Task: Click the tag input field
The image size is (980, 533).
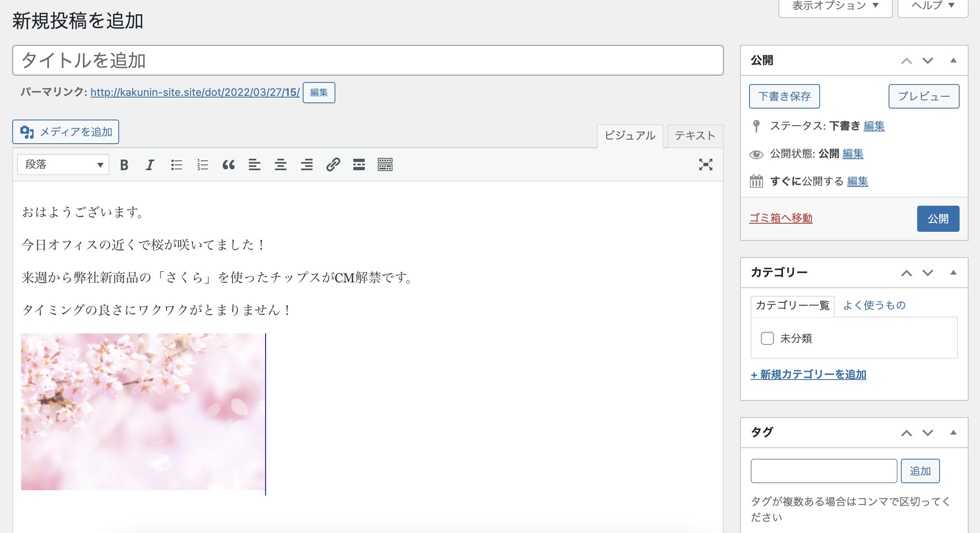Action: tap(824, 471)
